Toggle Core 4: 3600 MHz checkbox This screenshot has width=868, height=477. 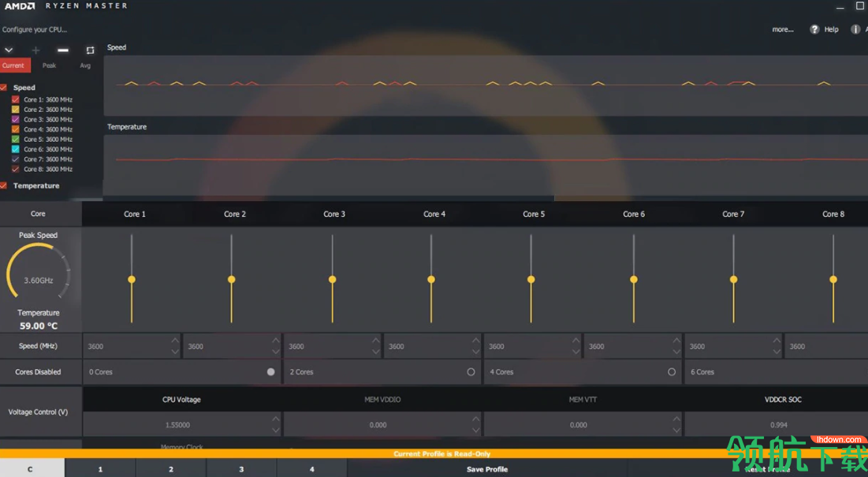point(16,129)
